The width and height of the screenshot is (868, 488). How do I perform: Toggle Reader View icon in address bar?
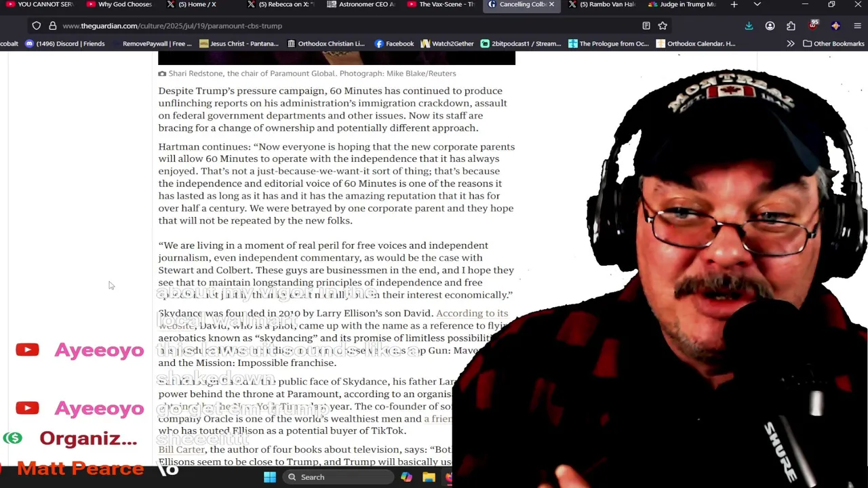click(x=646, y=26)
